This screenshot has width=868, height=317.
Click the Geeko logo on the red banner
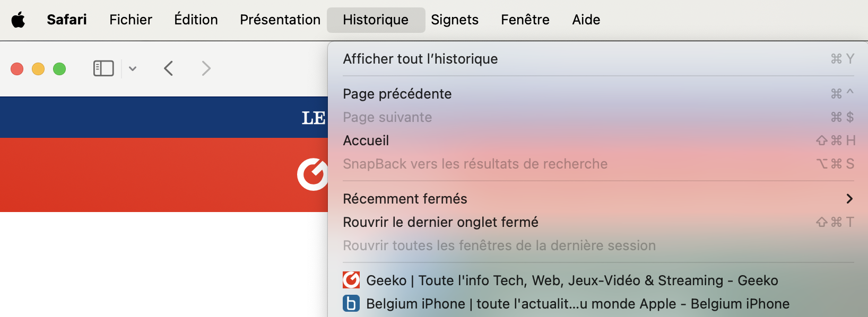pyautogui.click(x=313, y=174)
